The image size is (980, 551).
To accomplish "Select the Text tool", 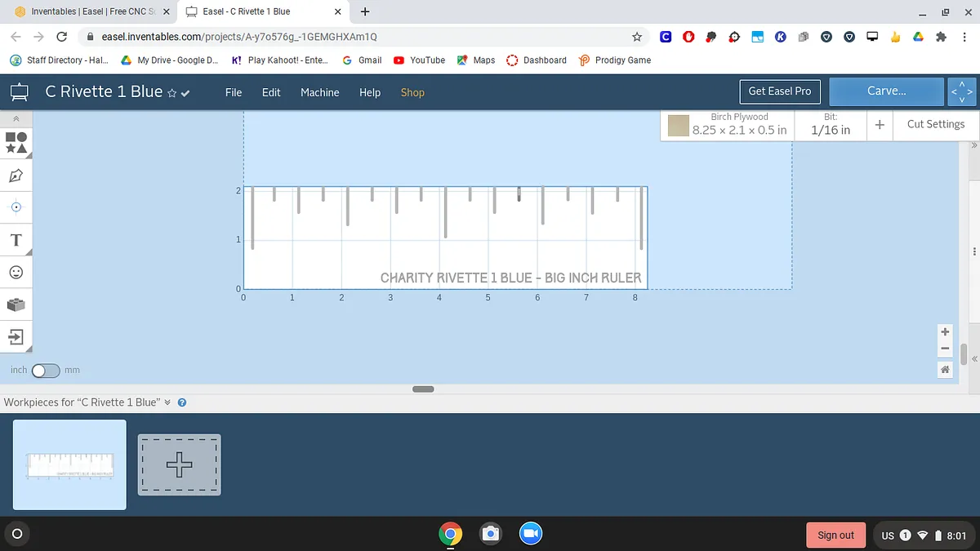I will [x=16, y=239].
